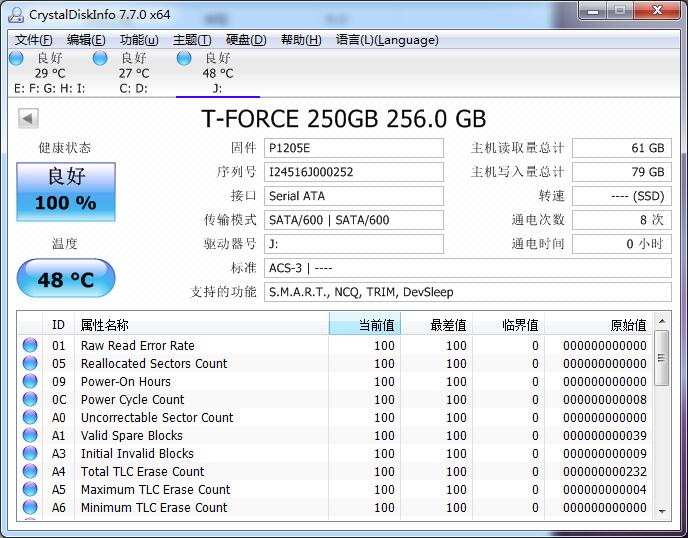The height and width of the screenshot is (538, 688).
Task: Click the 接口 field showing Serial ATA
Action: (x=354, y=196)
